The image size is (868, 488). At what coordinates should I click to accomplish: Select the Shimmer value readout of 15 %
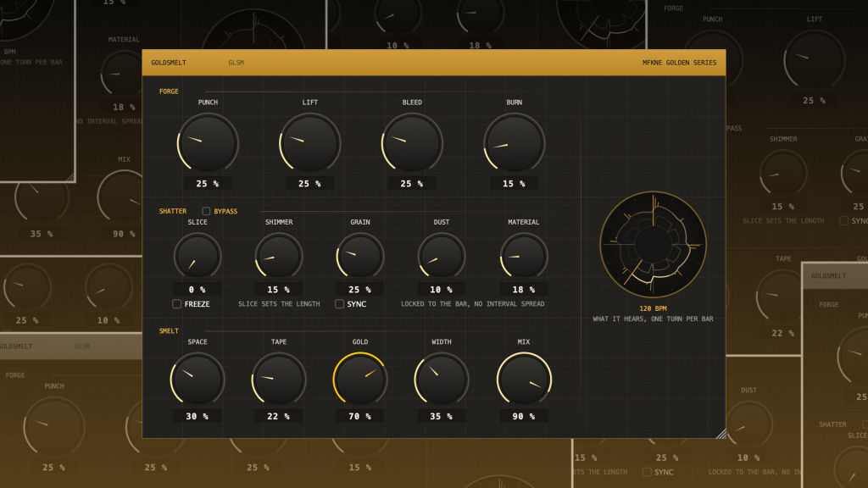[279, 290]
